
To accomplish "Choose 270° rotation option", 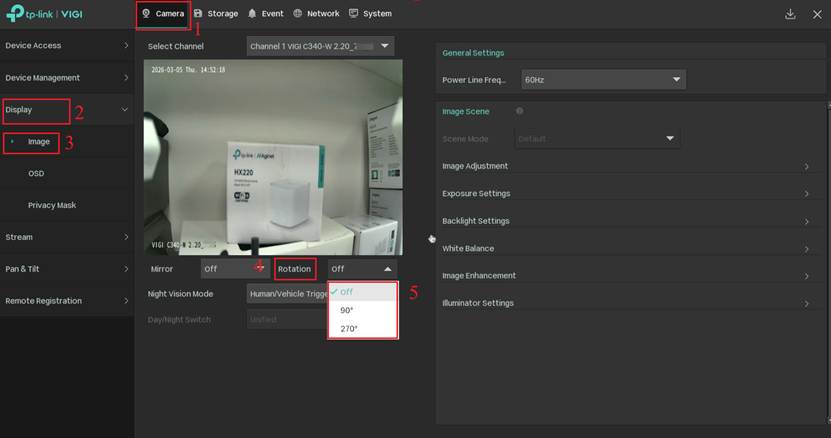I will [x=348, y=328].
